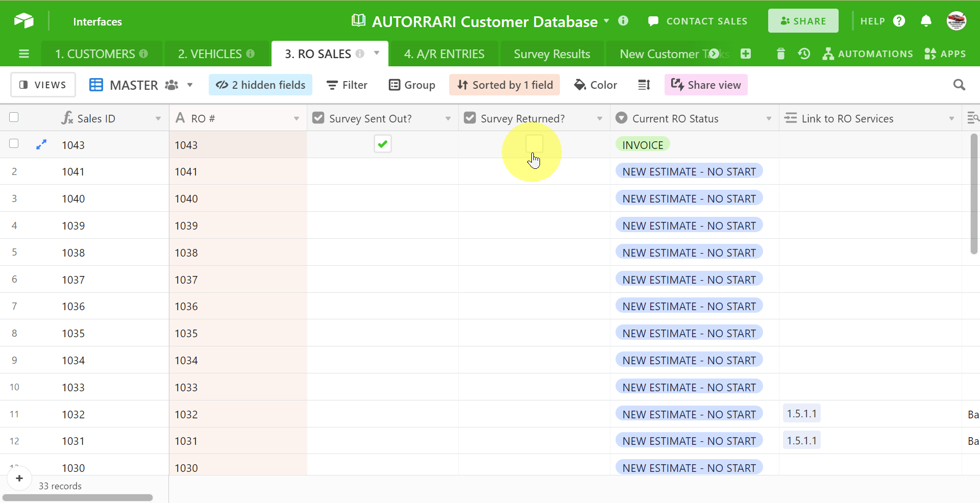Add a new table with plus icon
980x503 pixels.
click(x=746, y=54)
